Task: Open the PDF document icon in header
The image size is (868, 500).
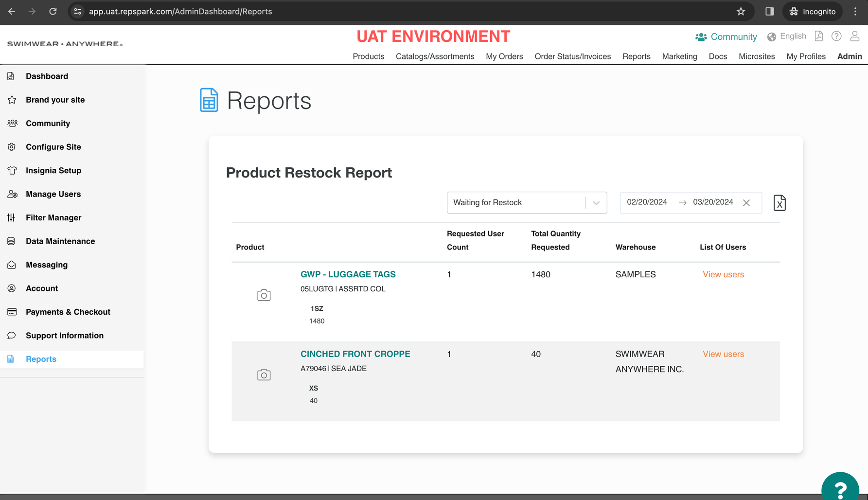Action: 819,36
